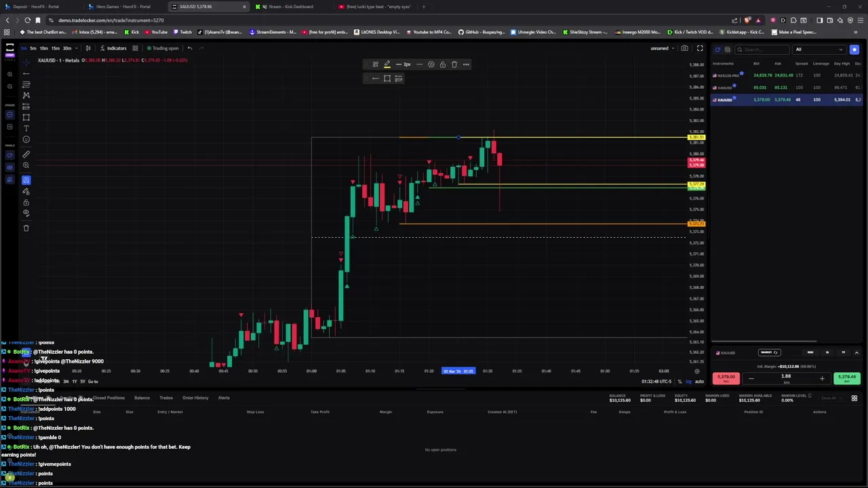Open the Order History tab
Viewport: 868px width, 488px height.
pyautogui.click(x=195, y=398)
